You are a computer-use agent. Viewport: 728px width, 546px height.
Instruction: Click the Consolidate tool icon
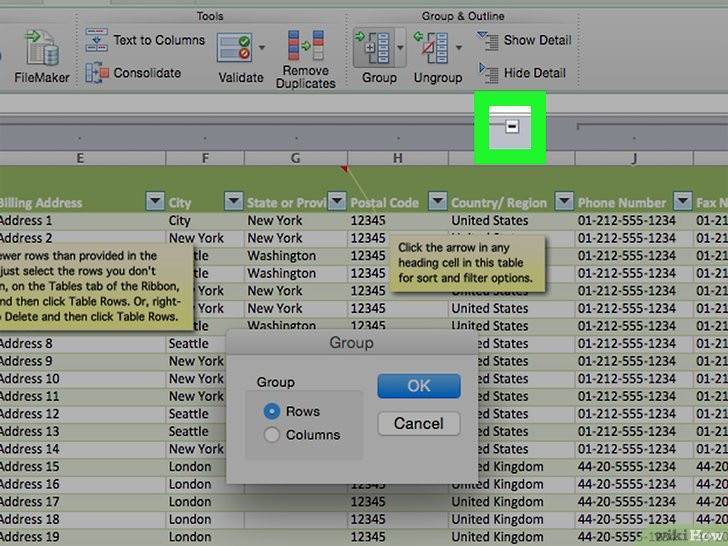[x=96, y=73]
